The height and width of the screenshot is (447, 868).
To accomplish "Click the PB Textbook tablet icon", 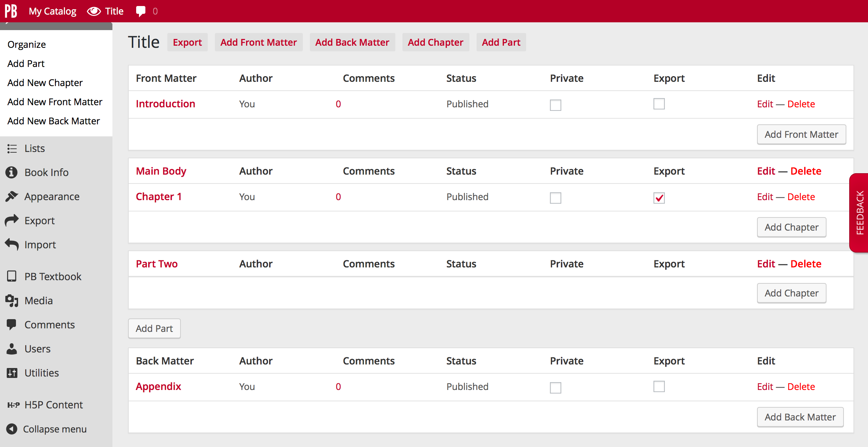I will 12,276.
